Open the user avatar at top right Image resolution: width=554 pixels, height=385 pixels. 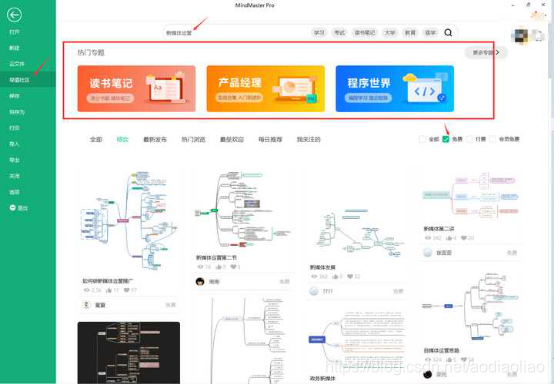tap(521, 36)
